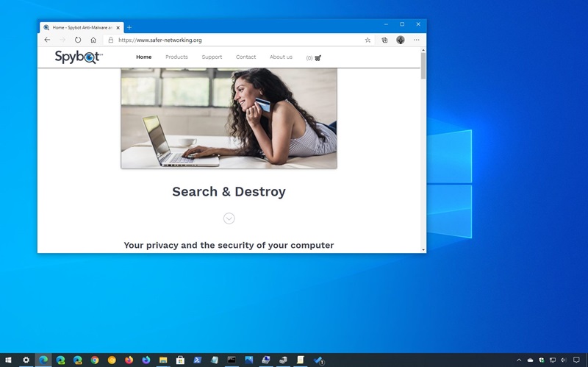Click the back navigation arrow
Viewport: 588px width, 367px height.
(47, 40)
